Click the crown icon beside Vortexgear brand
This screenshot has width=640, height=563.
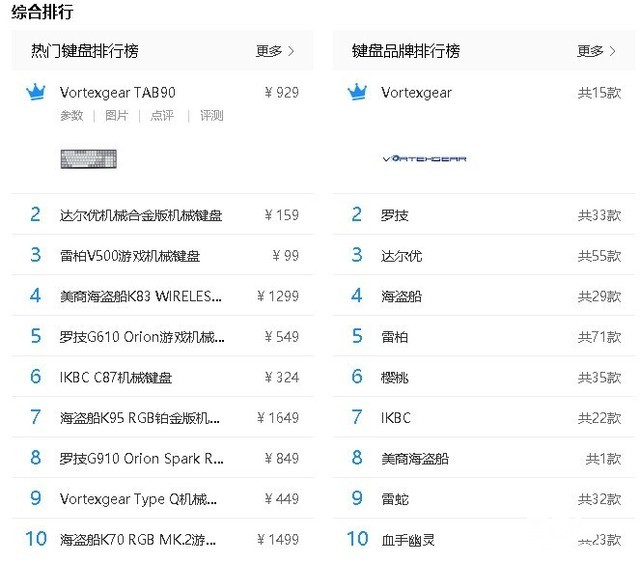coord(357,92)
